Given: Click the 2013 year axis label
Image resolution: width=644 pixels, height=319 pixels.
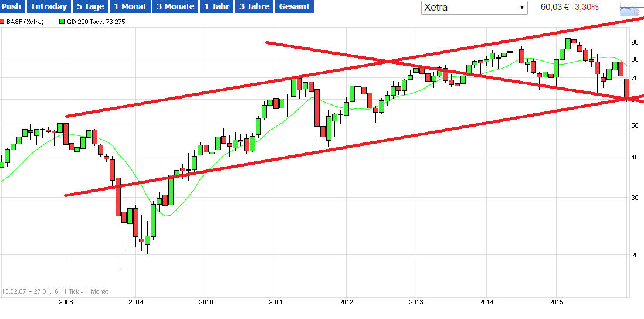Looking at the screenshot, I should click(x=416, y=303).
